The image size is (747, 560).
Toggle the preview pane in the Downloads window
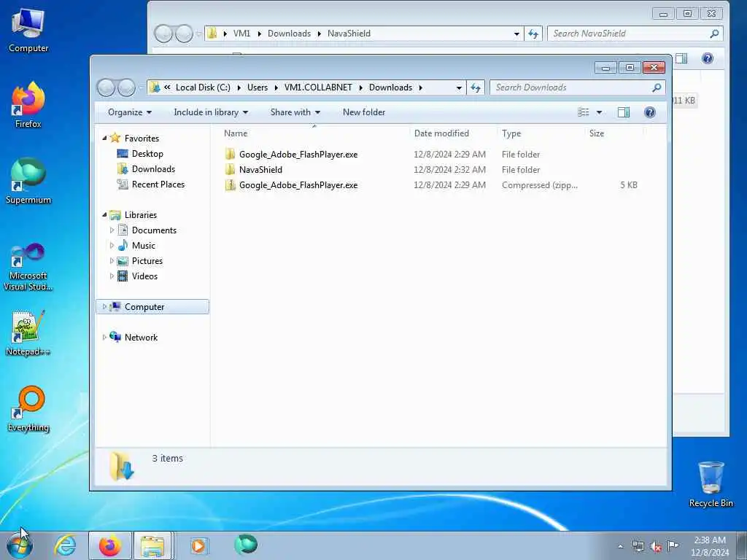click(624, 112)
